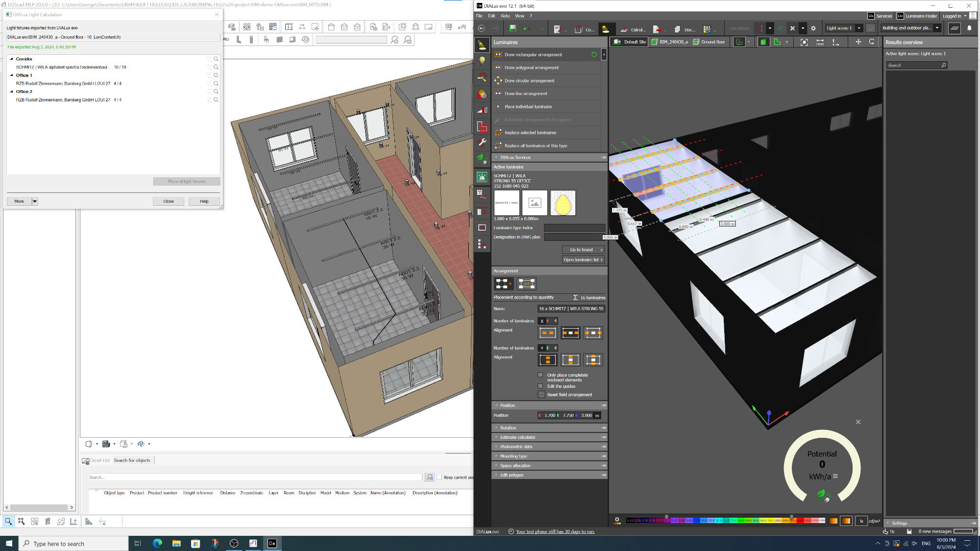
Task: Select the wrench maintenance tool in sidebar
Action: pos(482,143)
